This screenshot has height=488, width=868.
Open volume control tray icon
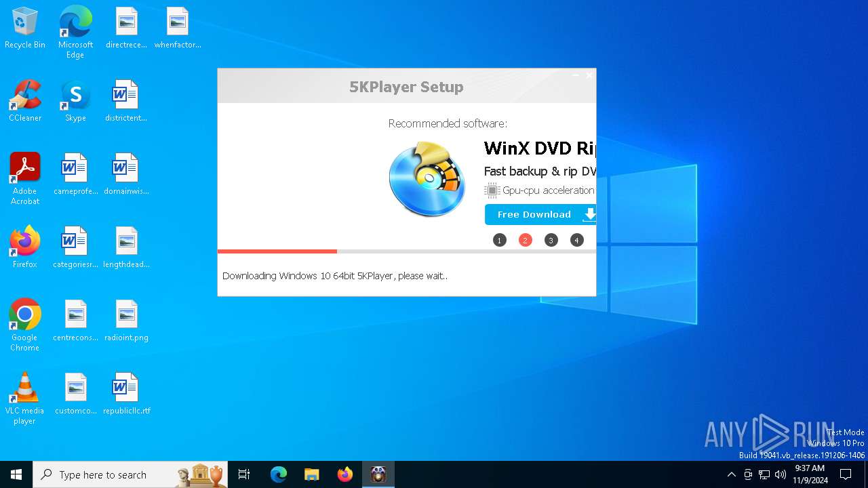coord(781,474)
